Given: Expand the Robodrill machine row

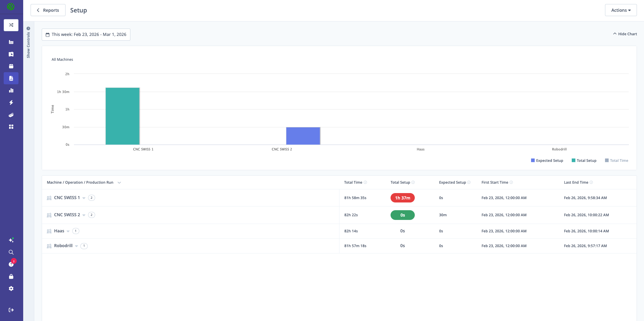Looking at the screenshot, I should [x=77, y=246].
